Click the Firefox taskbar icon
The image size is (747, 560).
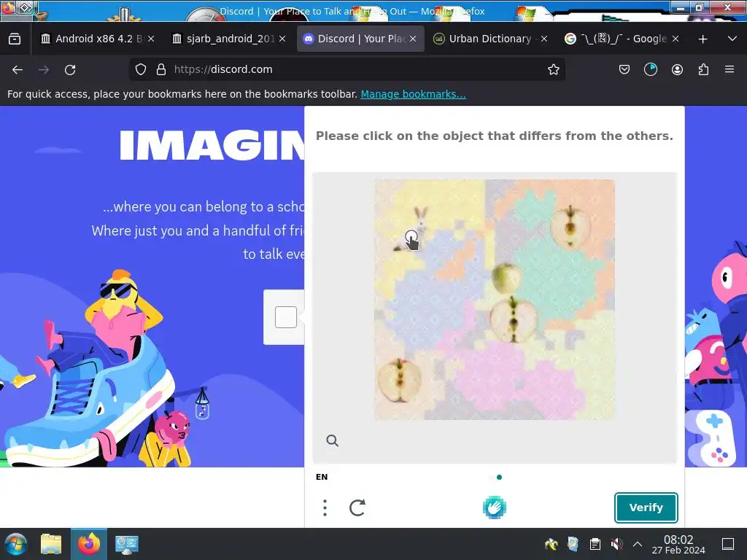tap(89, 544)
